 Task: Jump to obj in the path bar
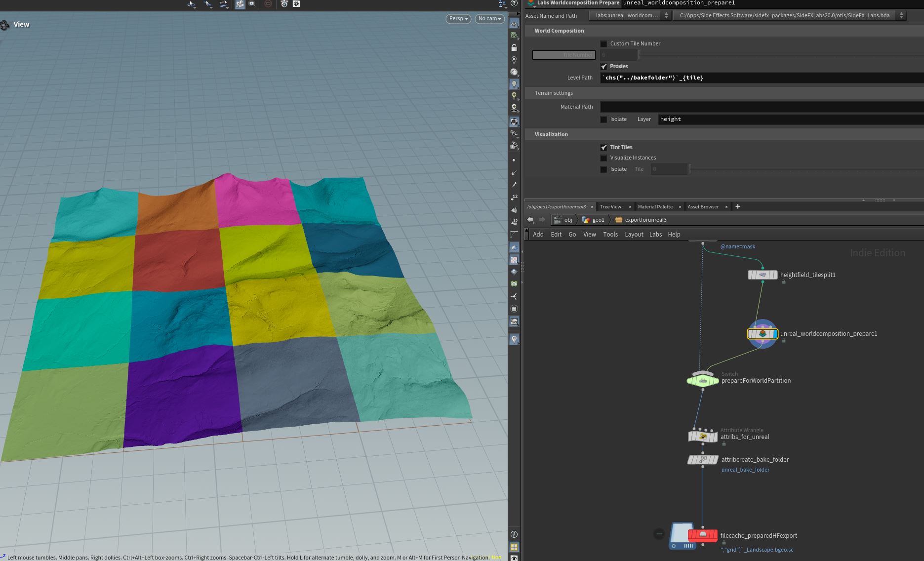pyautogui.click(x=563, y=220)
